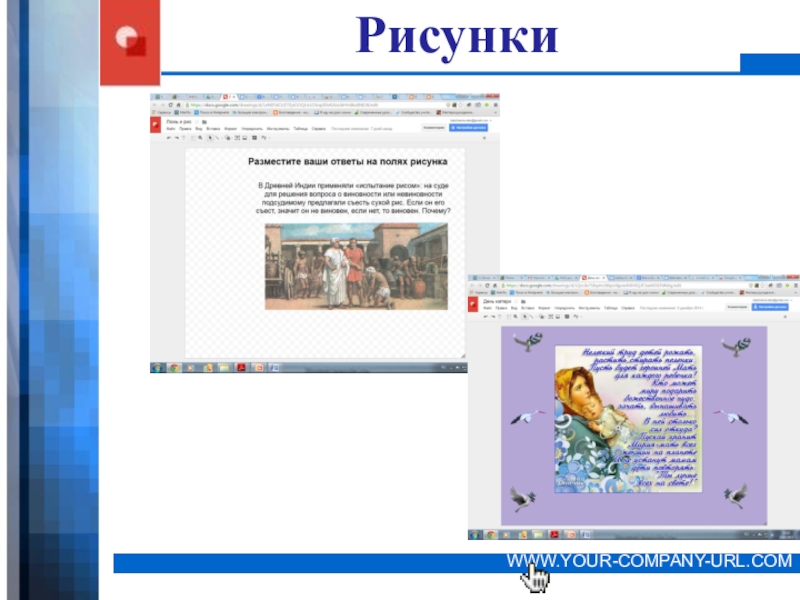The height and width of the screenshot is (600, 800).
Task: Click Drawings home logo in lower window
Action: [472, 305]
